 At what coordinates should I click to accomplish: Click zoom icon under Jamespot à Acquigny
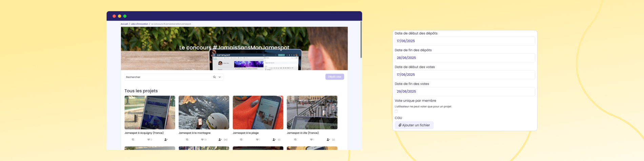(x=133, y=139)
